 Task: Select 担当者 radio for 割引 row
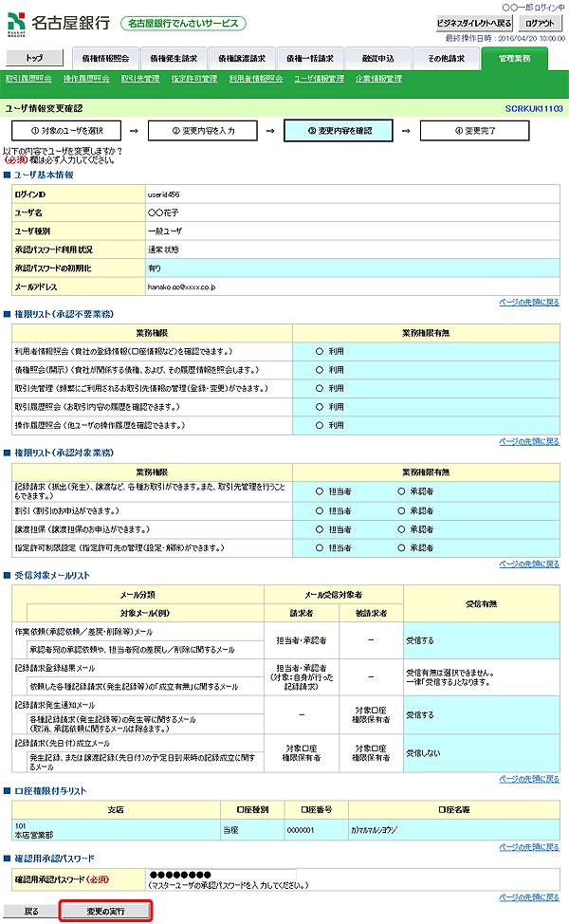point(320,511)
